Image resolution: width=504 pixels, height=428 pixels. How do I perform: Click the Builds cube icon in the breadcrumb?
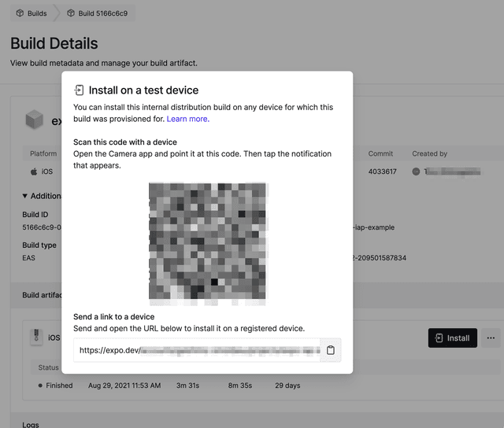[x=20, y=13]
